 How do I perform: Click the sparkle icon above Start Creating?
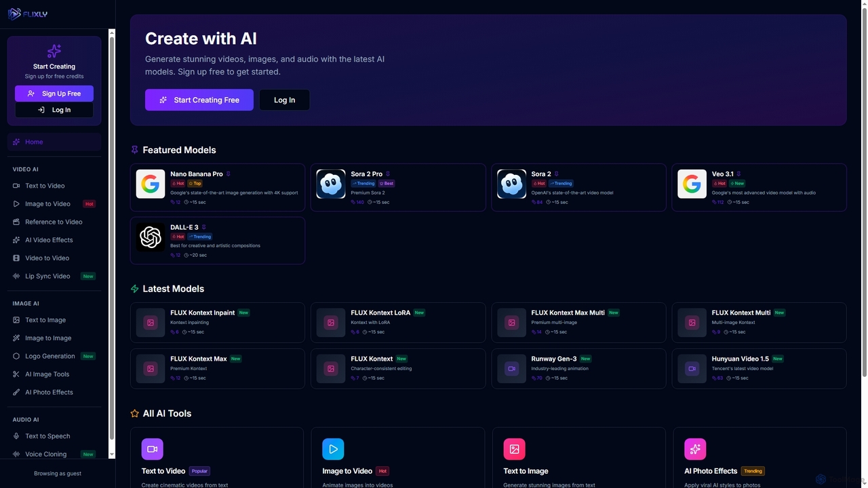[54, 52]
